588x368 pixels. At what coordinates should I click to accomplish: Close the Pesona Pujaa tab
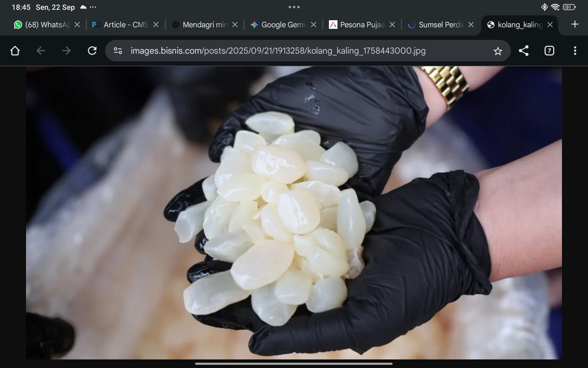tap(392, 25)
